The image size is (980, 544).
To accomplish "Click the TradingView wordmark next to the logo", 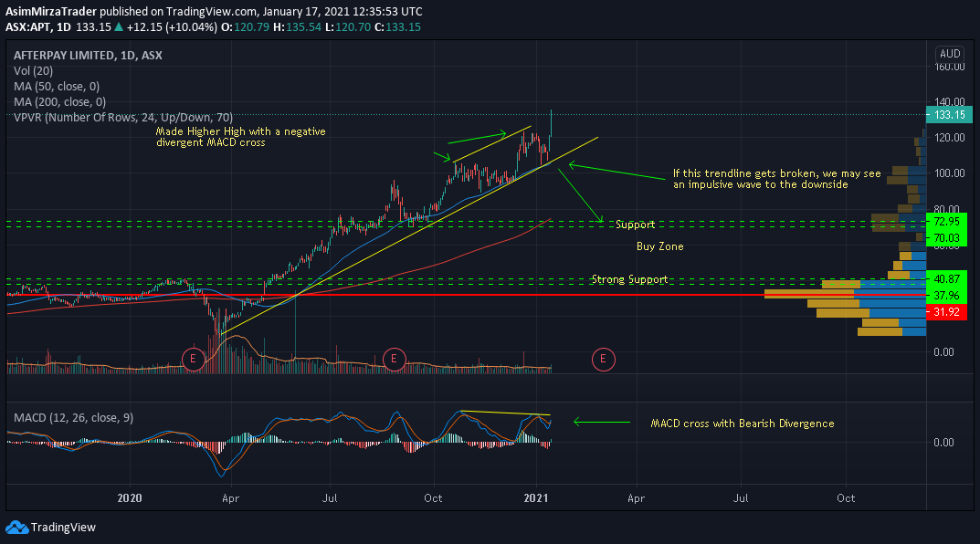I will click(63, 528).
